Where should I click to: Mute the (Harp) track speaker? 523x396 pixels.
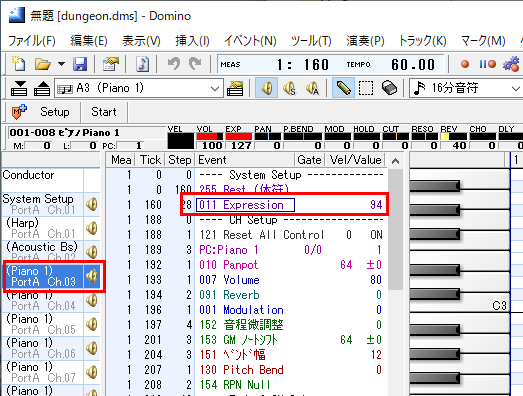click(x=92, y=228)
